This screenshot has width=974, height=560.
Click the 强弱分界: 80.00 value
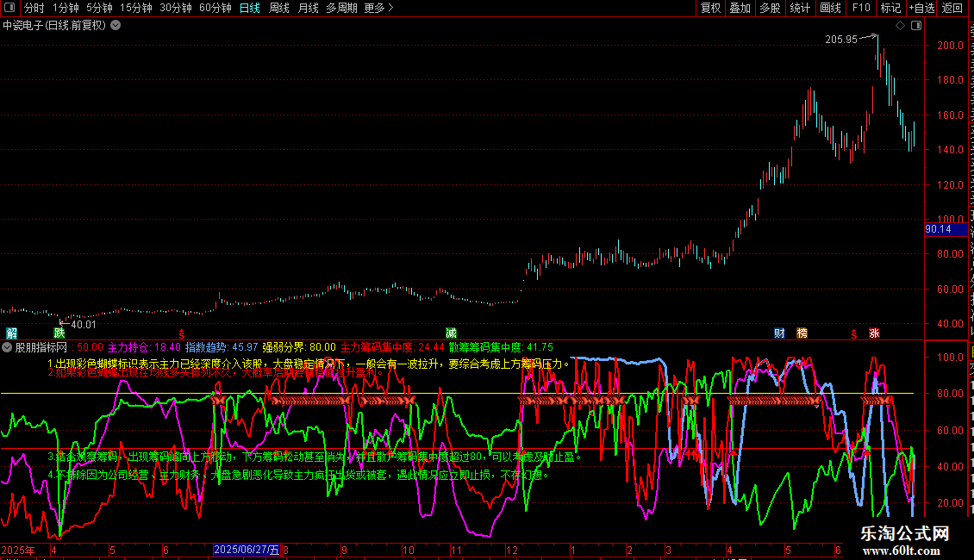pos(299,348)
